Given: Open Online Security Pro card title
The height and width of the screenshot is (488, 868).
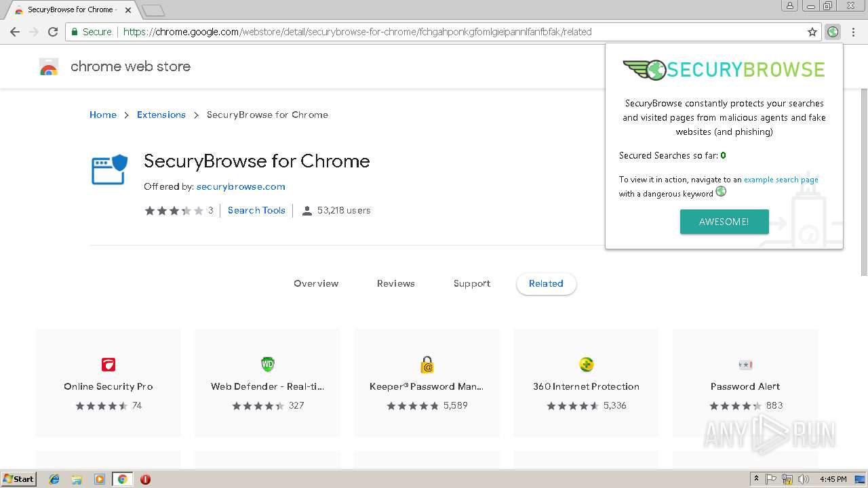Looking at the screenshot, I should click(108, 386).
